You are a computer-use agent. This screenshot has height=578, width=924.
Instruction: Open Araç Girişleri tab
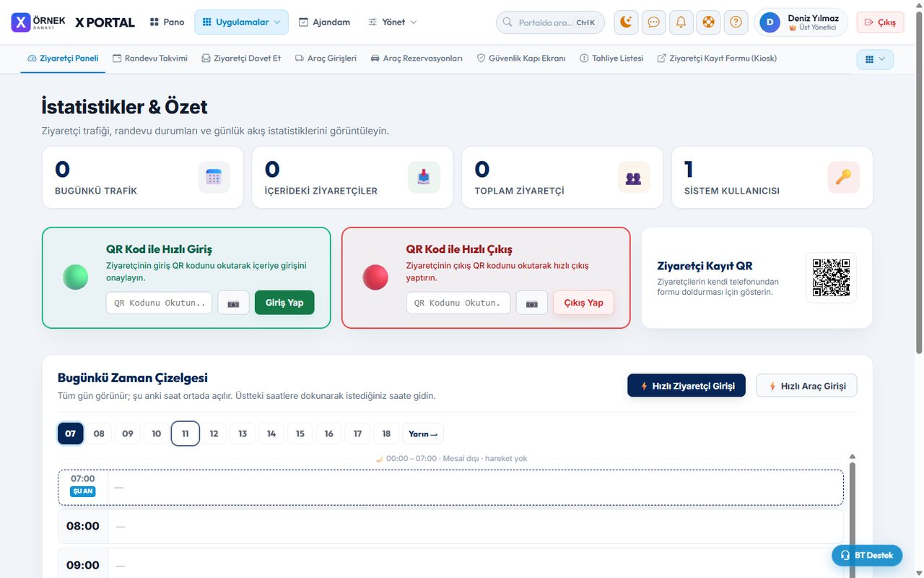(x=326, y=58)
